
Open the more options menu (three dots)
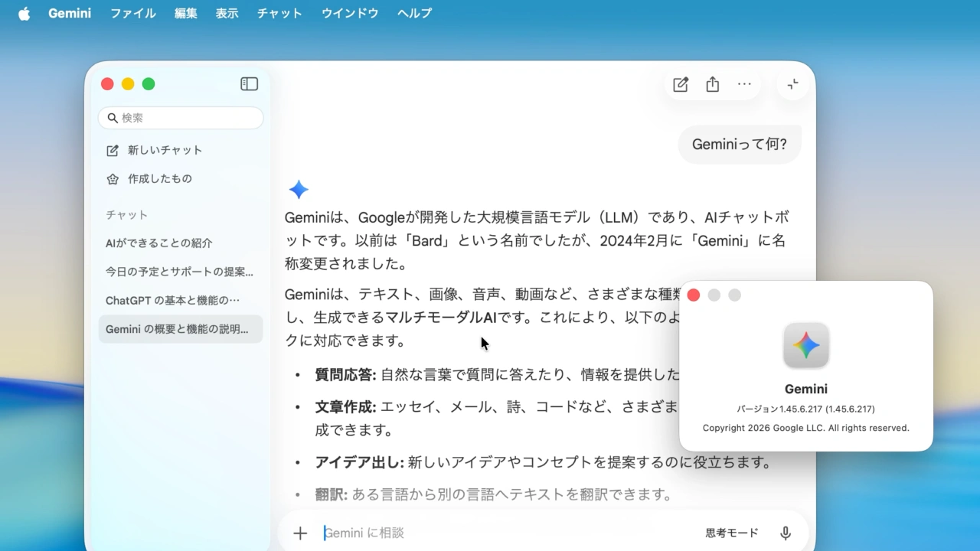tap(743, 84)
